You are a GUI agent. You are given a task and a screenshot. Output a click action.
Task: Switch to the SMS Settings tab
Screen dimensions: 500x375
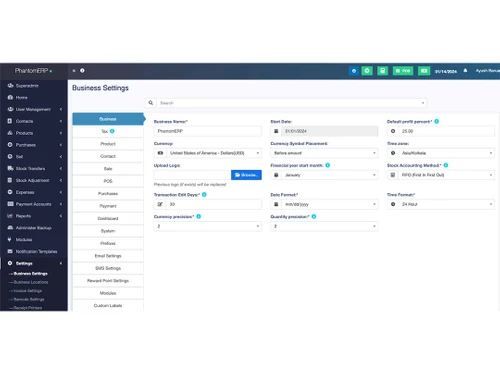(x=108, y=268)
